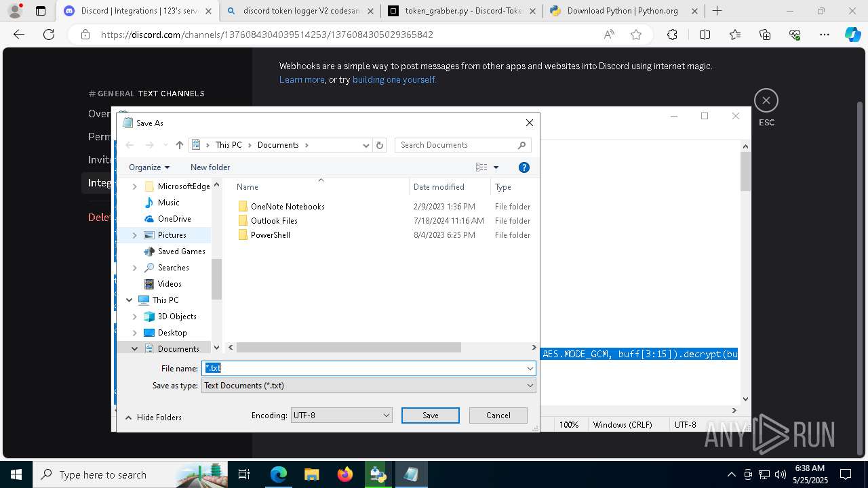Switch to the discord token logger V2 tab
The width and height of the screenshot is (868, 488).
[x=300, y=11]
